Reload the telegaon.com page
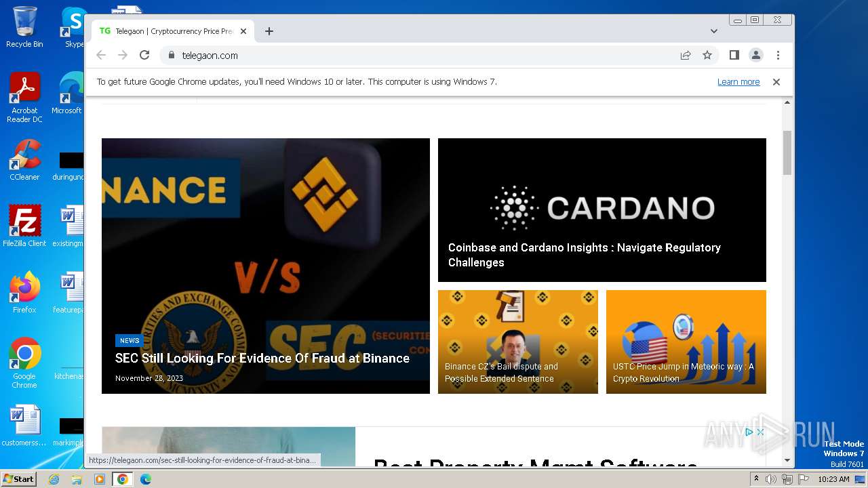The height and width of the screenshot is (488, 868). point(144,55)
